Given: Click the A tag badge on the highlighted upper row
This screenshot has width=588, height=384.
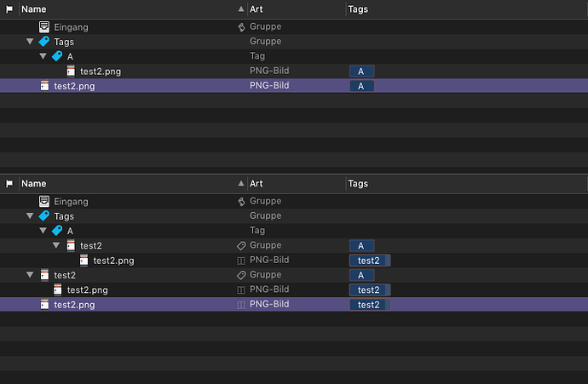Looking at the screenshot, I should (361, 86).
